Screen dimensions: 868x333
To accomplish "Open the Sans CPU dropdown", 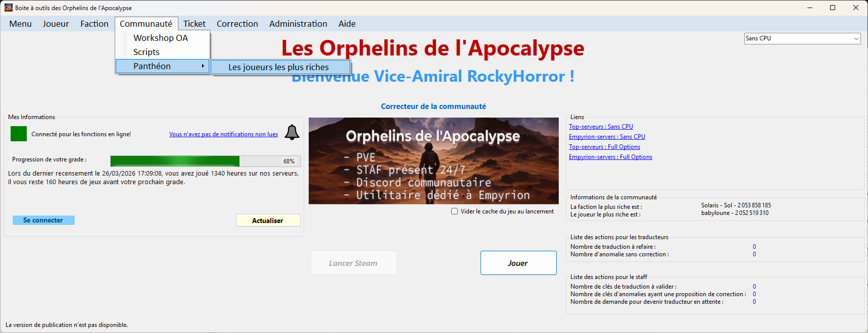I will [x=802, y=38].
